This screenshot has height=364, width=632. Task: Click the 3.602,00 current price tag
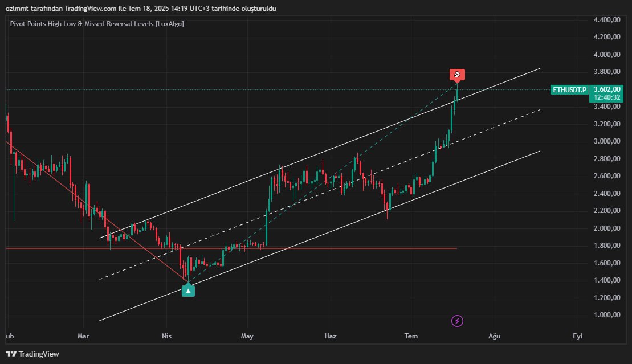pyautogui.click(x=606, y=89)
